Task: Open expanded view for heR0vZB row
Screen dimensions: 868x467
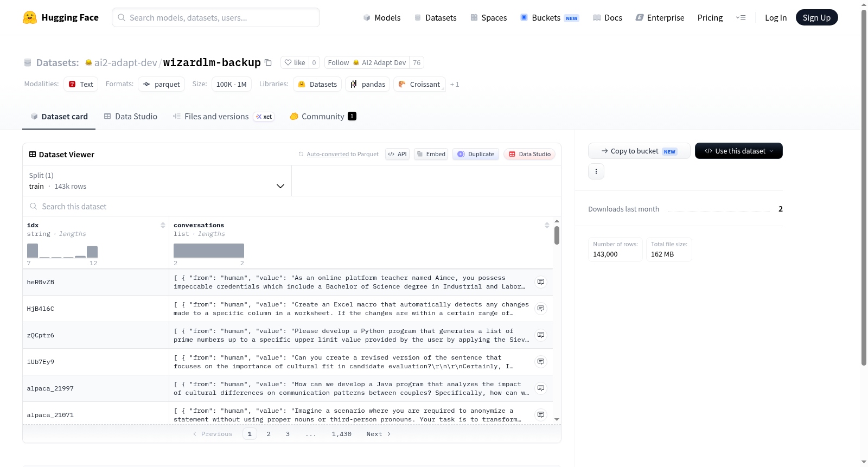Action: tap(541, 282)
